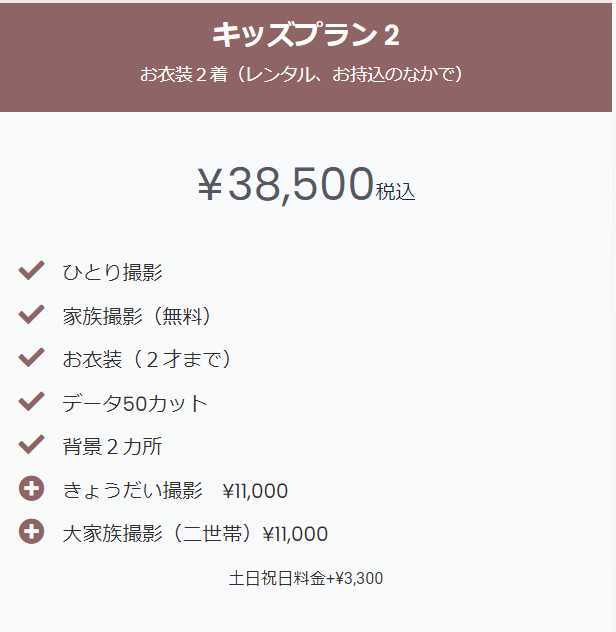This screenshot has height=632, width=616.
Task: Click the checkmark beside ひとり撮影
Action: tap(31, 270)
